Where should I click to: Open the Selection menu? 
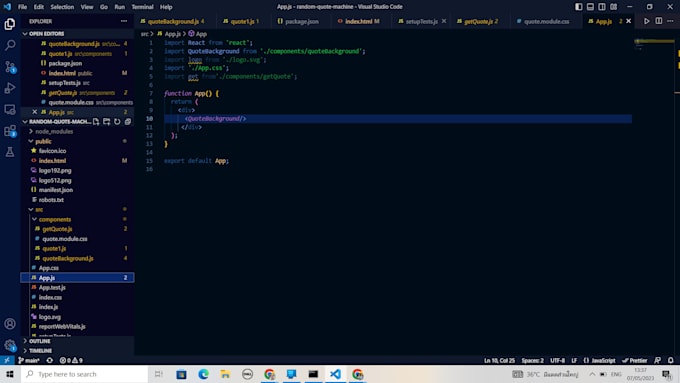pyautogui.click(x=62, y=7)
